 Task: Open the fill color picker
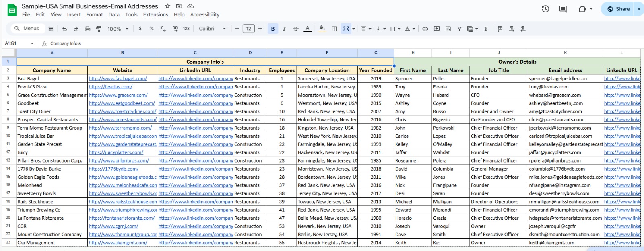[x=322, y=29]
